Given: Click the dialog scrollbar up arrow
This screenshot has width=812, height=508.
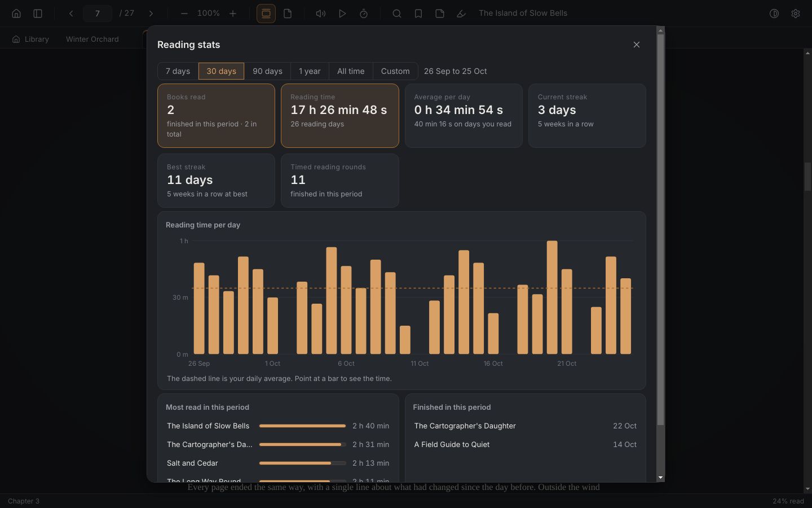Looking at the screenshot, I should 661,30.
